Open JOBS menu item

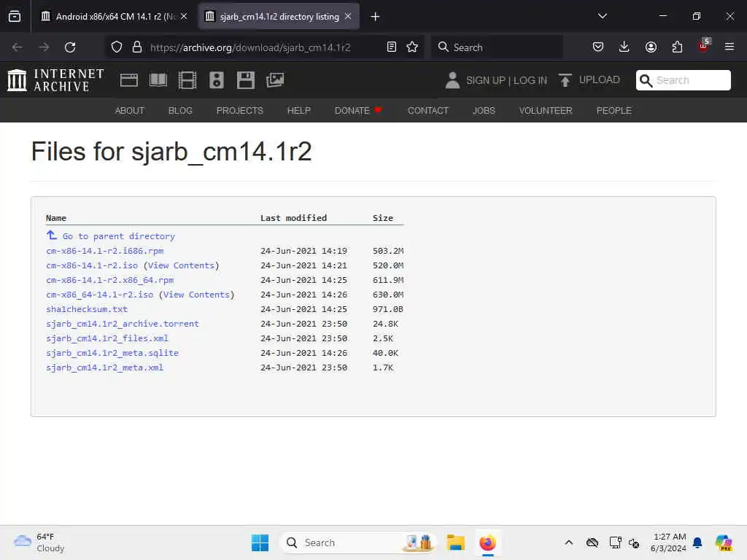[484, 111]
